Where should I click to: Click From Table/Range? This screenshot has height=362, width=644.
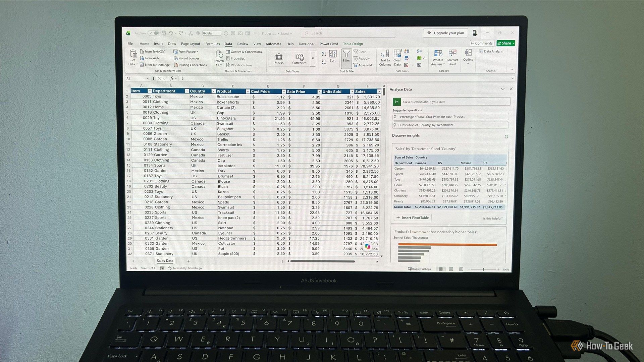click(155, 65)
